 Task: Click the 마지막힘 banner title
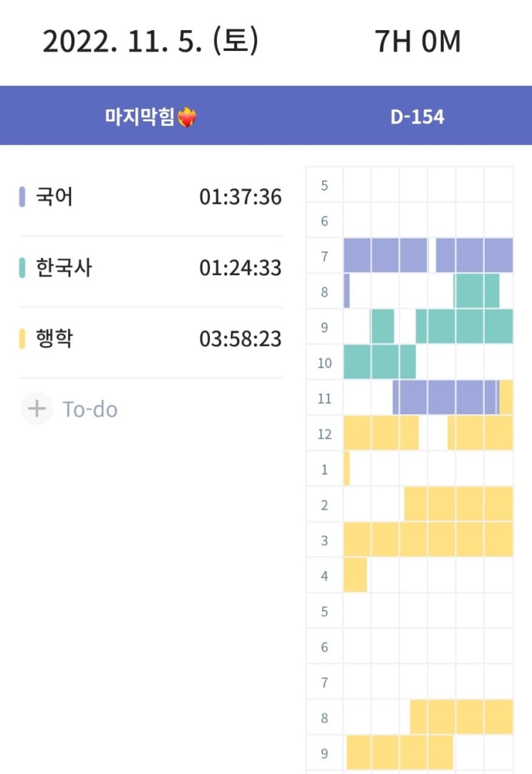(140, 118)
